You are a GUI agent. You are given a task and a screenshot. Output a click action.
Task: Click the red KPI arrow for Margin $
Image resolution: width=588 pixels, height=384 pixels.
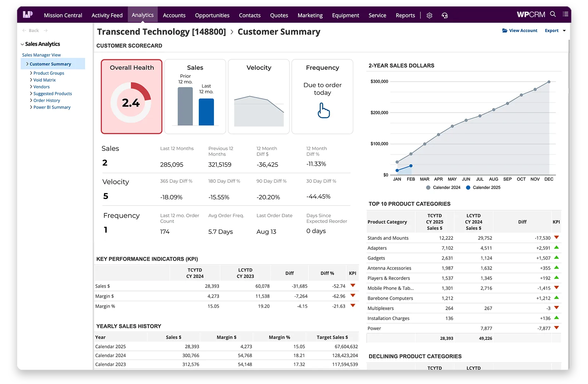click(353, 295)
